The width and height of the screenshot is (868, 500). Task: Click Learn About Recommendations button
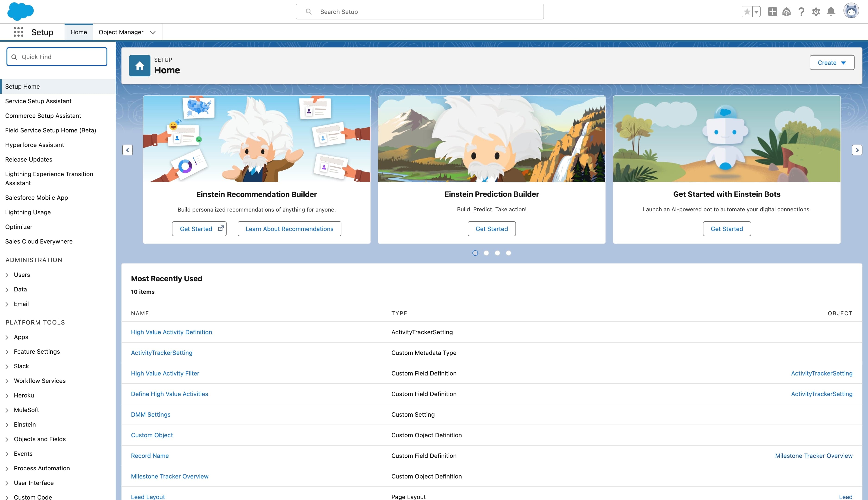289,229
